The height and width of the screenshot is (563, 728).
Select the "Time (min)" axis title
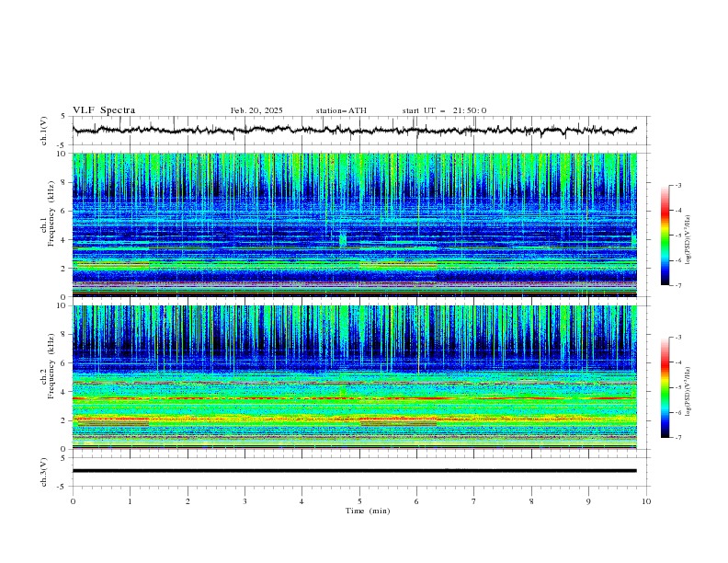coord(368,511)
